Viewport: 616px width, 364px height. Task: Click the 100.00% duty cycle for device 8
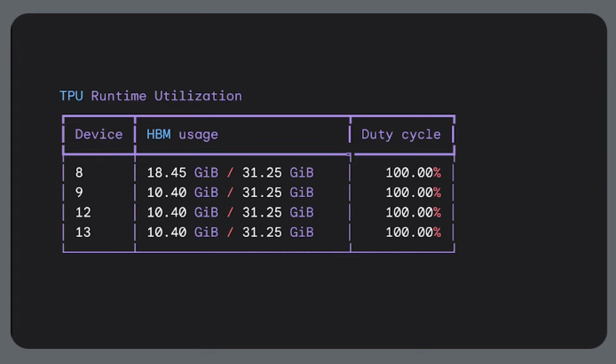point(413,172)
